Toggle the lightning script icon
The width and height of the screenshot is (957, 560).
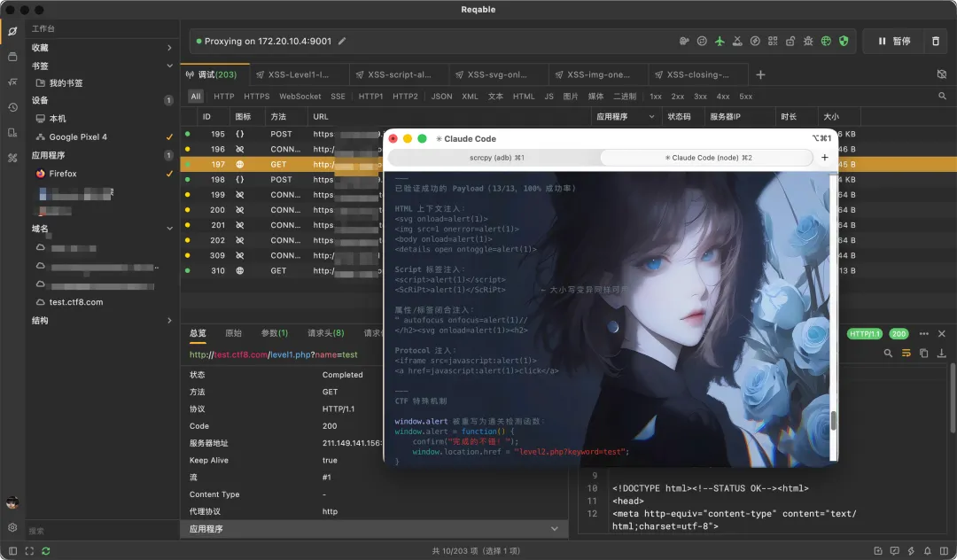(755, 41)
